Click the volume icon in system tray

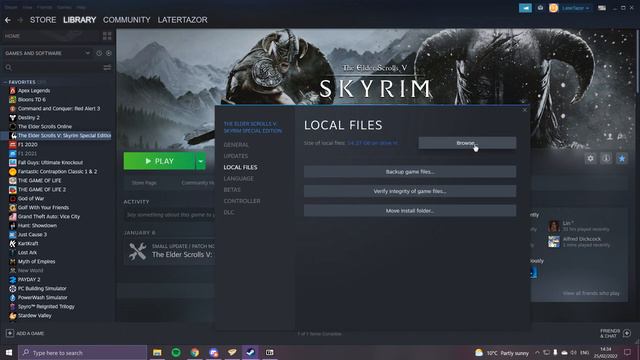point(573,353)
